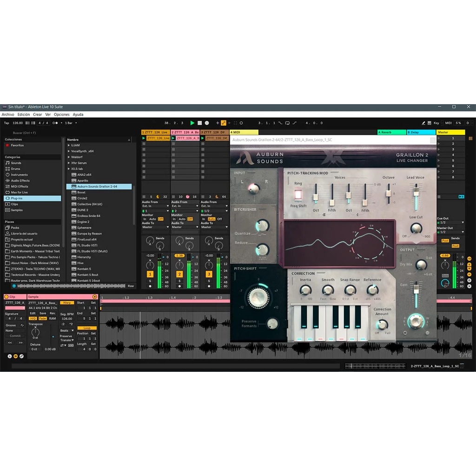The height and width of the screenshot is (476, 476).
Task: Start playback with the green Play button
Action: [x=192, y=123]
